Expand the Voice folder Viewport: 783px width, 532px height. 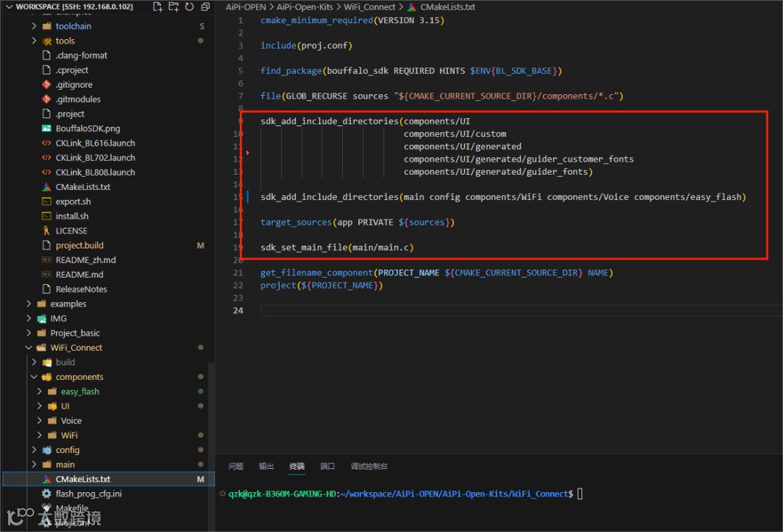coord(39,420)
